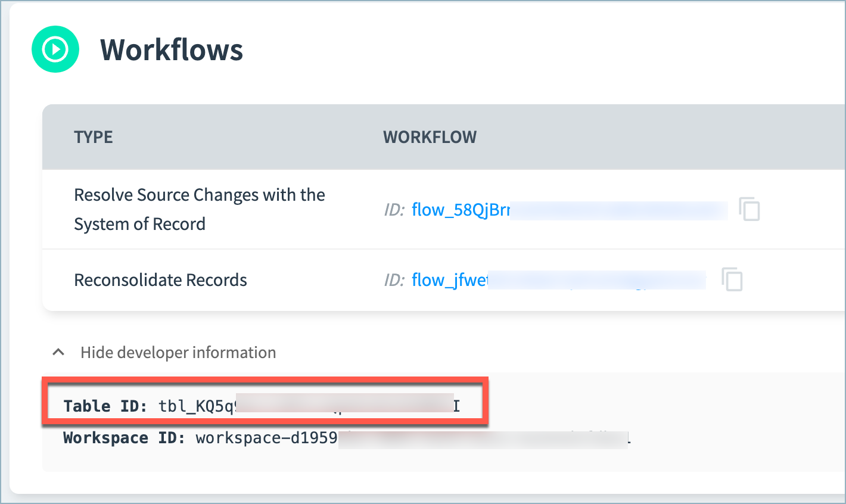The width and height of the screenshot is (846, 504).
Task: Copy the flow_58QjBr workflow ID
Action: point(749,209)
